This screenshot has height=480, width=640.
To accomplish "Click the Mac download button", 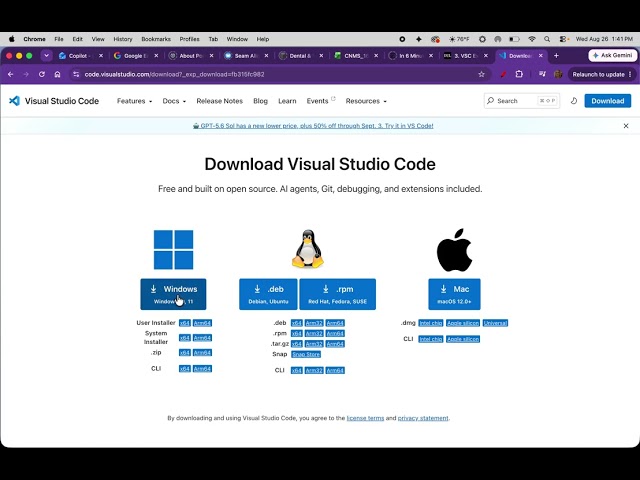I will click(454, 294).
